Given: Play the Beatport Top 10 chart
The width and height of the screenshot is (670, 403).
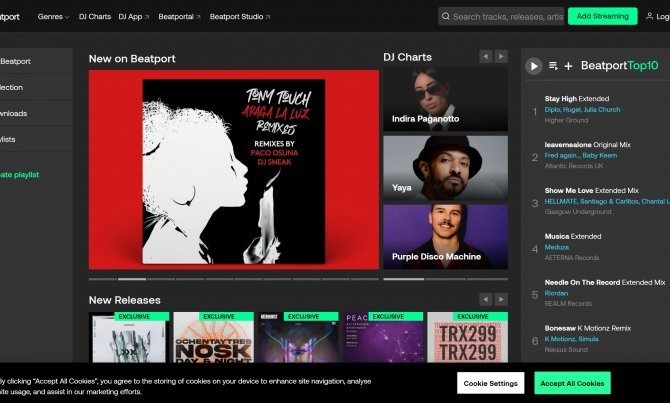Looking at the screenshot, I should (x=534, y=66).
